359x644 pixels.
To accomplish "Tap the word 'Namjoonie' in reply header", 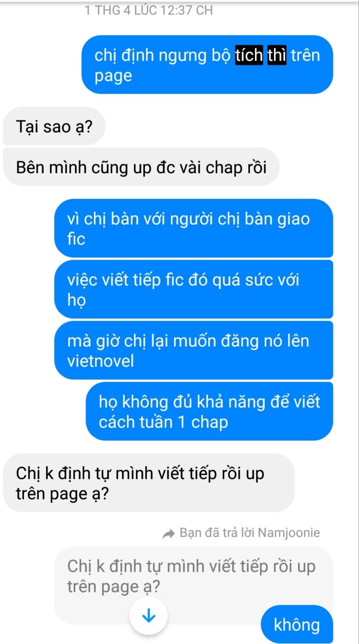I will pos(289,532).
